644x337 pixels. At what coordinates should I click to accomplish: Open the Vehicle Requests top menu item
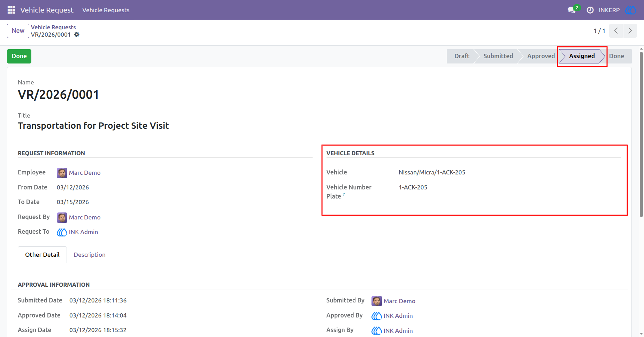[x=106, y=10]
